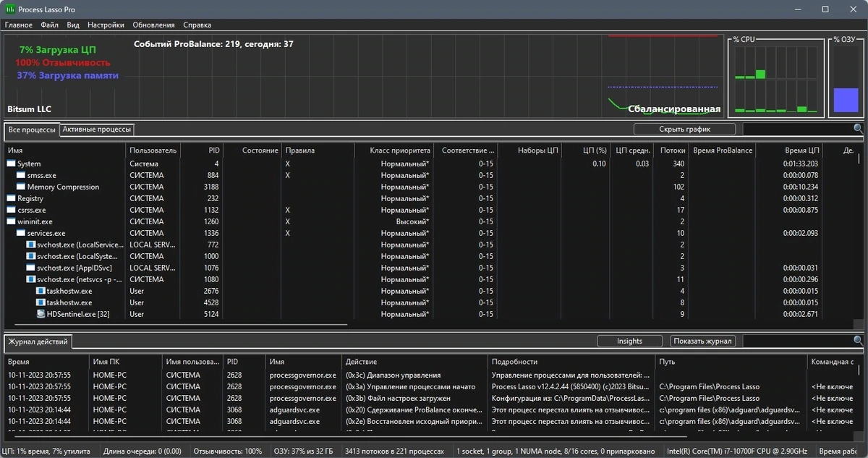Sort log by the Путь column header
868x458 pixels.
click(731, 362)
